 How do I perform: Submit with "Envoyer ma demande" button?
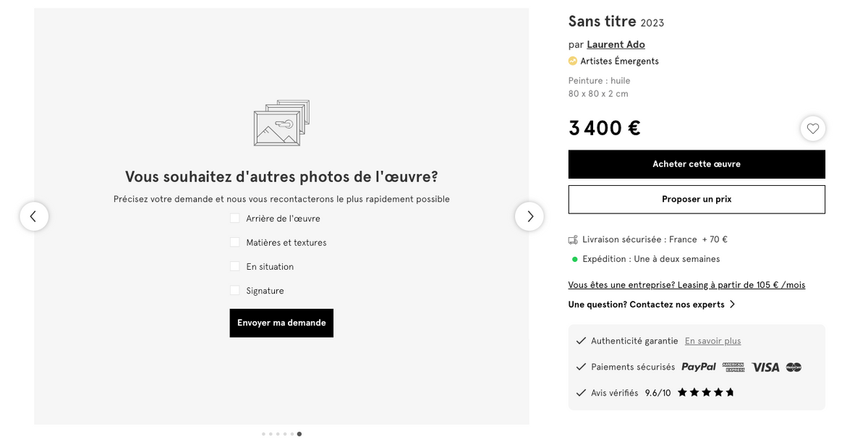281,323
